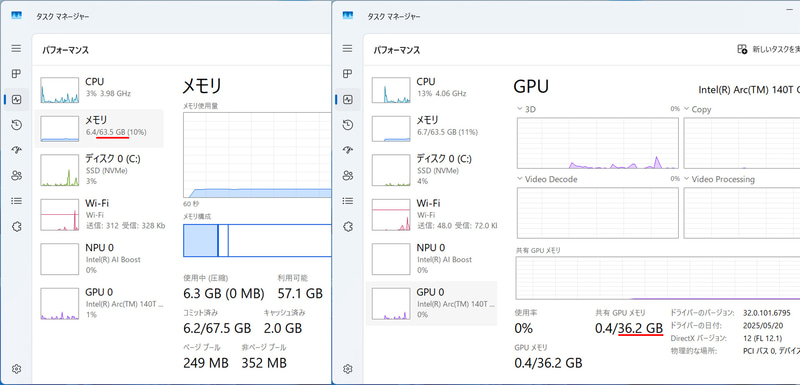
Task: Select GPU 0 item in right window
Action: (x=431, y=303)
